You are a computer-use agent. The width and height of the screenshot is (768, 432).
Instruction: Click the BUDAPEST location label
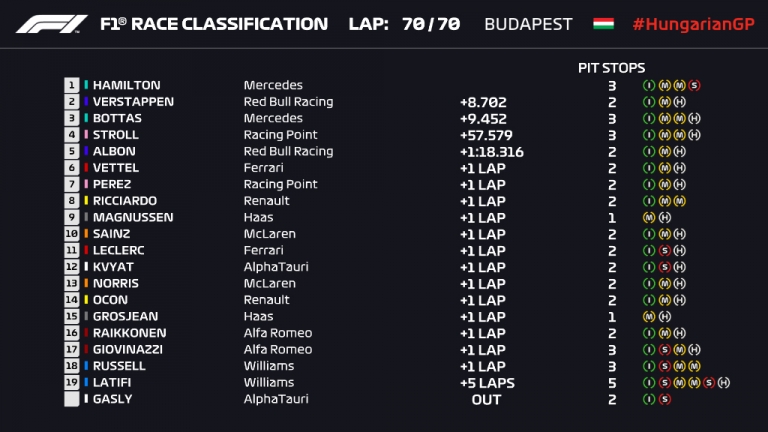coord(528,24)
